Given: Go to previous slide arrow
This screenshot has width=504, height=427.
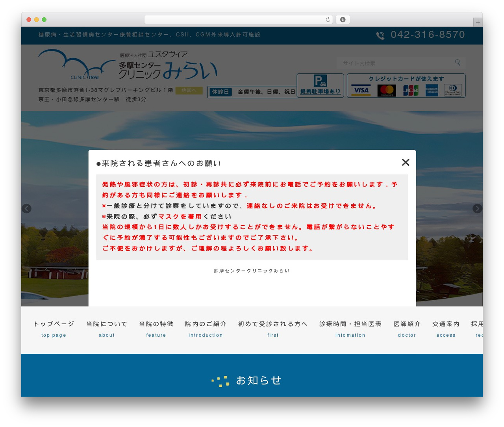Looking at the screenshot, I should pyautogui.click(x=26, y=208).
